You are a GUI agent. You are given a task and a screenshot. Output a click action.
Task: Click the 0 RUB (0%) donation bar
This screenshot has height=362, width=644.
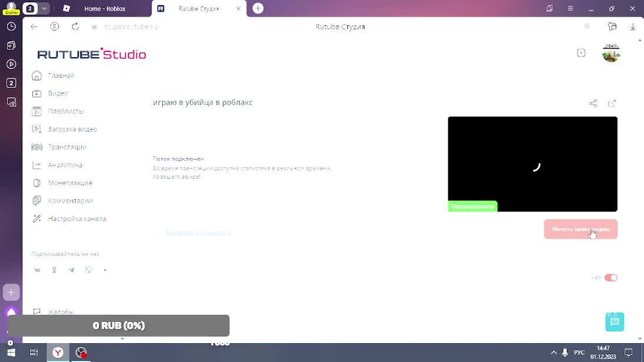pos(119,325)
